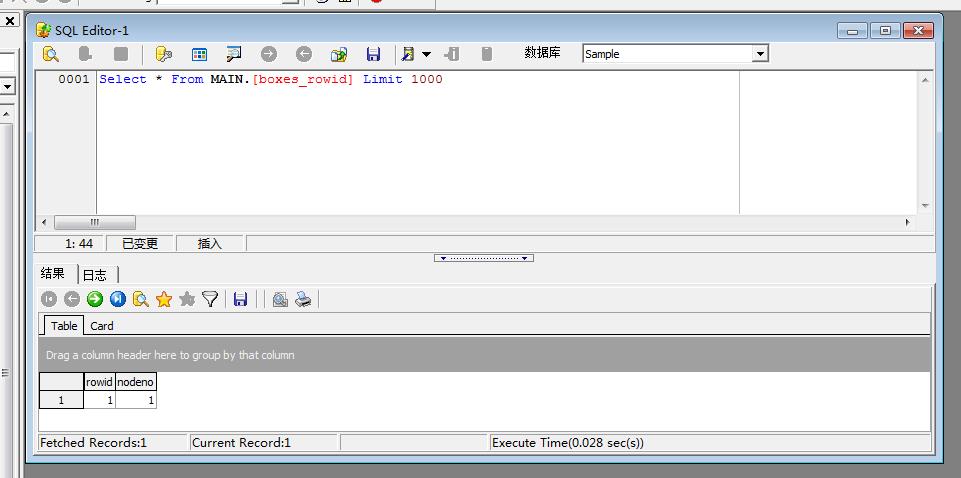The height and width of the screenshot is (478, 961).
Task: Switch to the 日志 tab
Action: pos(95,274)
